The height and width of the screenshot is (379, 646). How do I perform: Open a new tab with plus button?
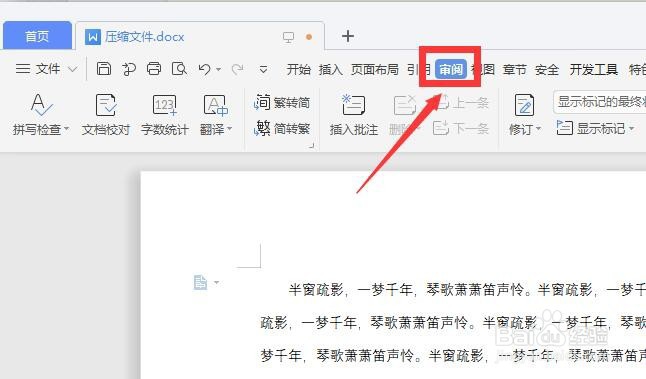348,36
